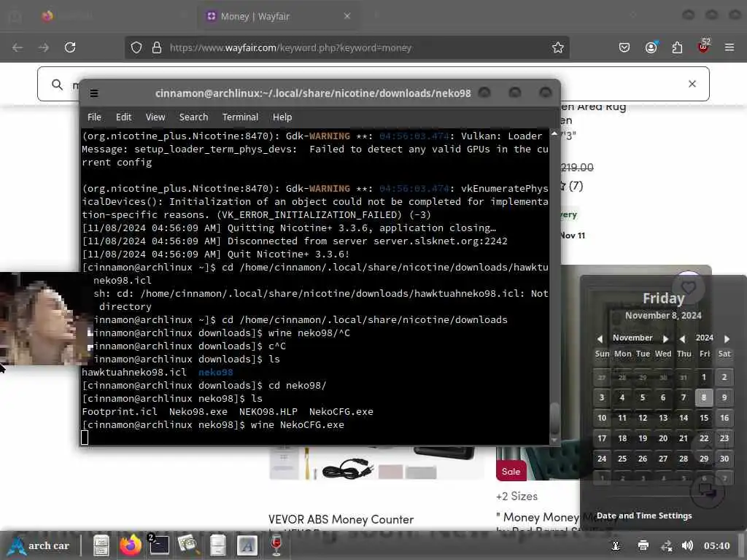747x560 pixels.
Task: Click the padlock site info icon
Action: 157,47
